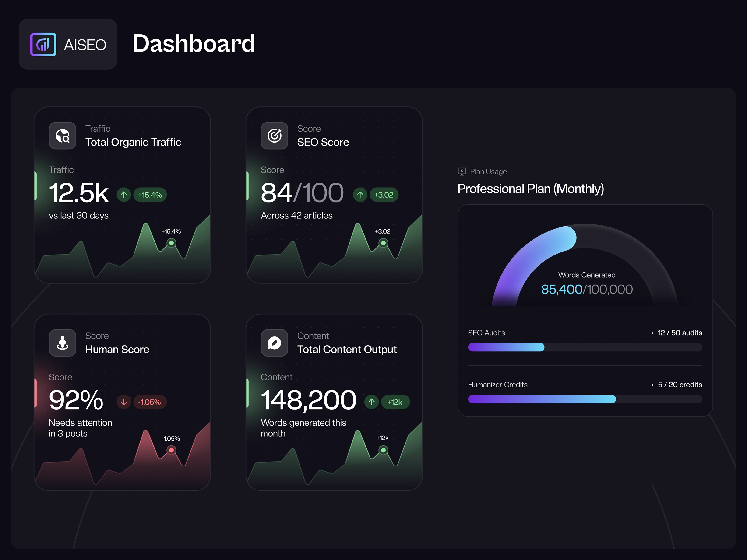Click the Plan Usage monitor icon
747x560 pixels.
click(x=462, y=171)
